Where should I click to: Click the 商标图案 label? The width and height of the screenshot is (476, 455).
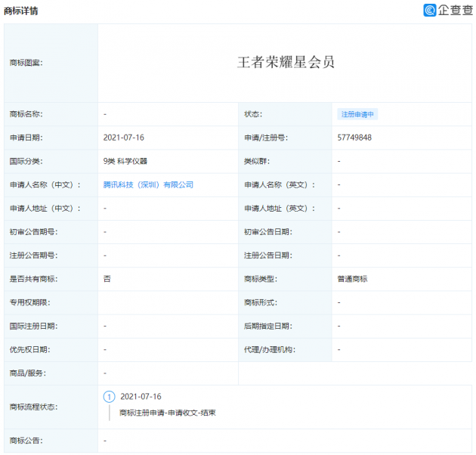(x=26, y=63)
